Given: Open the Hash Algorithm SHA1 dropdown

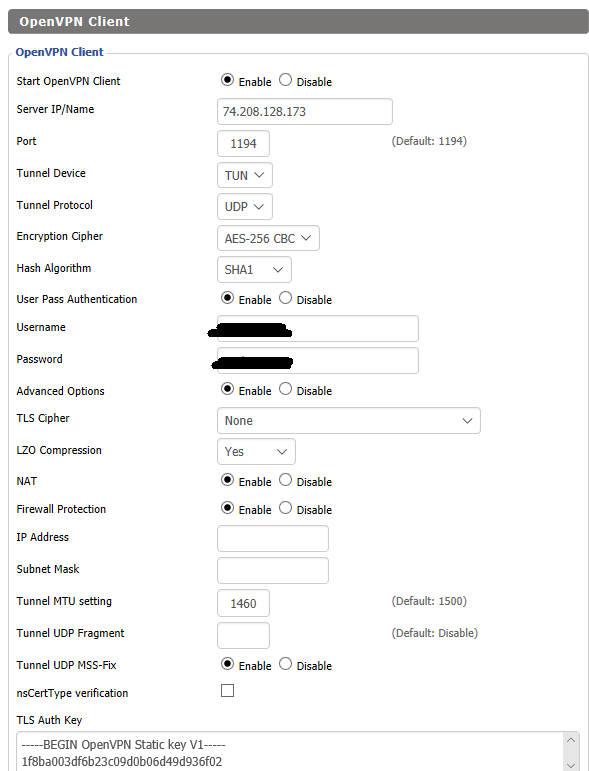Looking at the screenshot, I should (x=254, y=269).
